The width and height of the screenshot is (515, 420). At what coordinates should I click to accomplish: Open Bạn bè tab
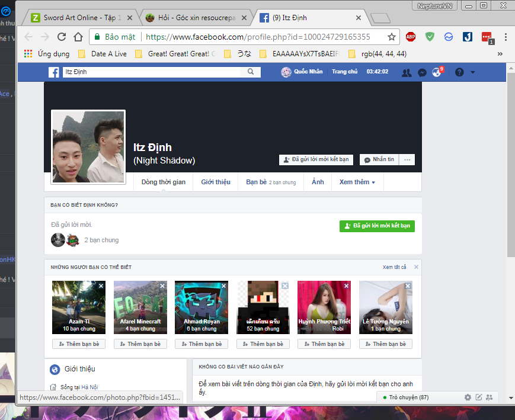271,182
